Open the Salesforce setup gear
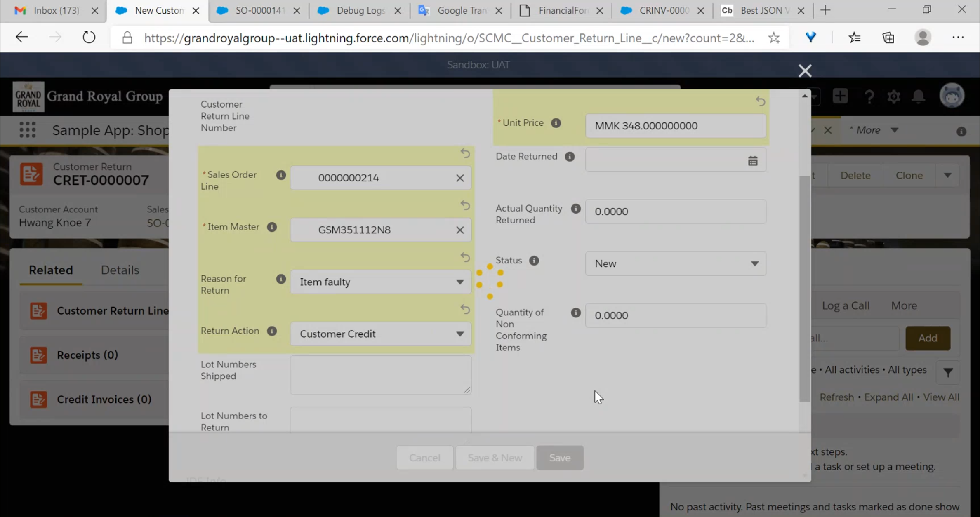Screen dimensions: 980x517 (893, 97)
